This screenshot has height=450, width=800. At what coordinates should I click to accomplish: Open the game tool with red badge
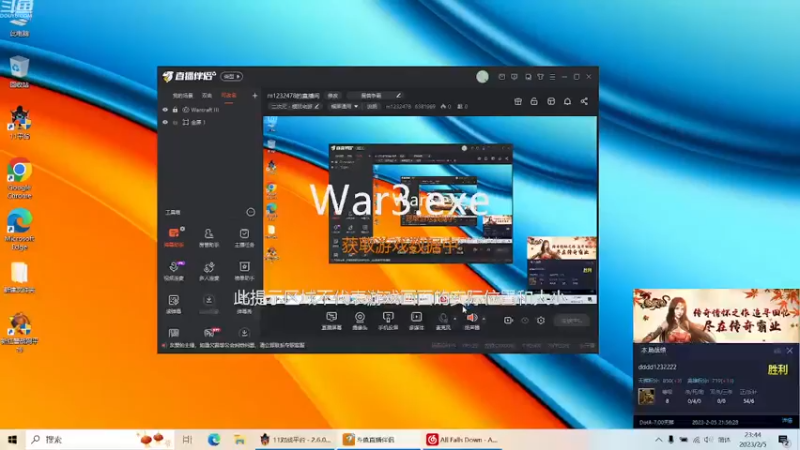(210, 333)
